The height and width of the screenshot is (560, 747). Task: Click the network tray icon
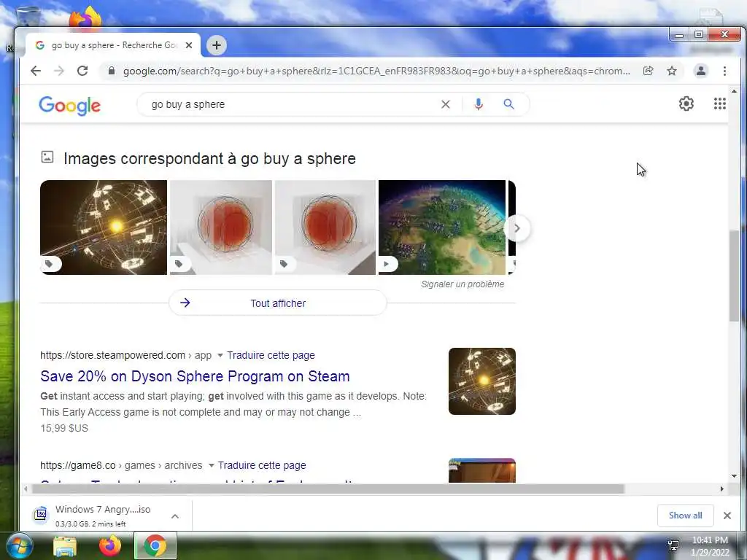(x=673, y=545)
